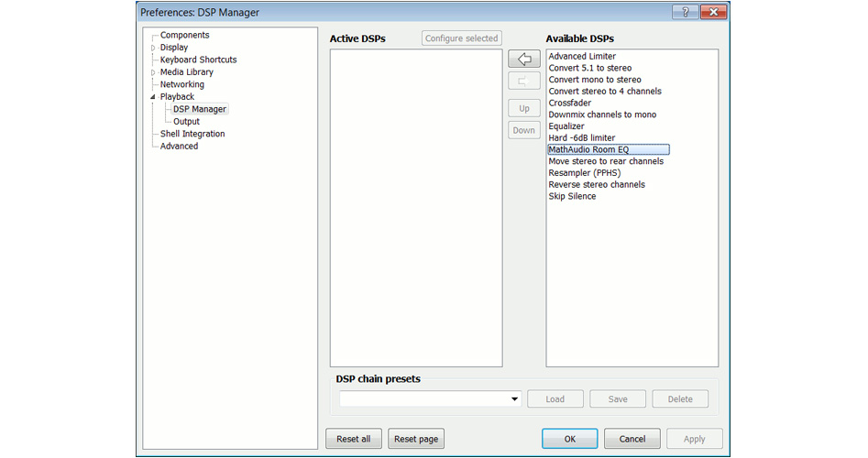The image size is (868, 458).
Task: Open Shell Integration preferences page
Action: (x=192, y=134)
